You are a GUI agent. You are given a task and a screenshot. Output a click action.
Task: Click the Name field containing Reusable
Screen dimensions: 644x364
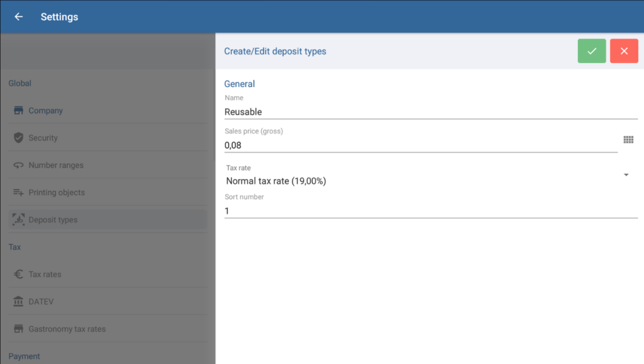click(x=431, y=111)
